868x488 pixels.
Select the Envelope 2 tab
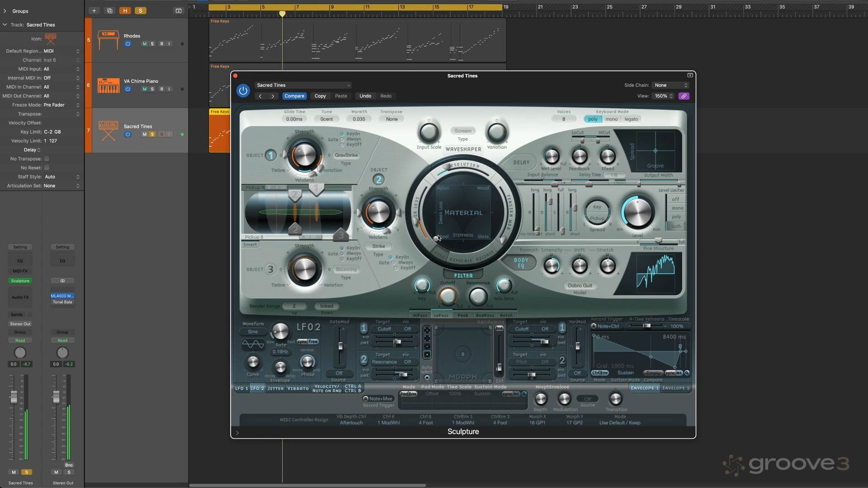click(x=676, y=388)
